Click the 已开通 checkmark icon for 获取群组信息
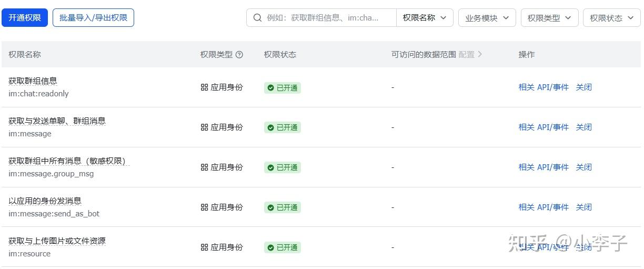Viewport: 644px width, 269px height. pyautogui.click(x=271, y=88)
